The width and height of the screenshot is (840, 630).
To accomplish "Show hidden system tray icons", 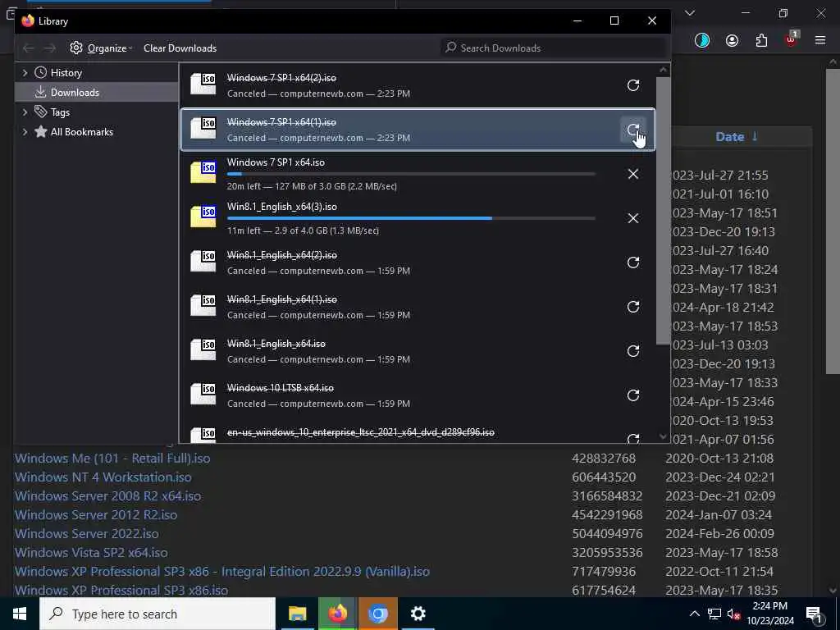I will (x=694, y=614).
